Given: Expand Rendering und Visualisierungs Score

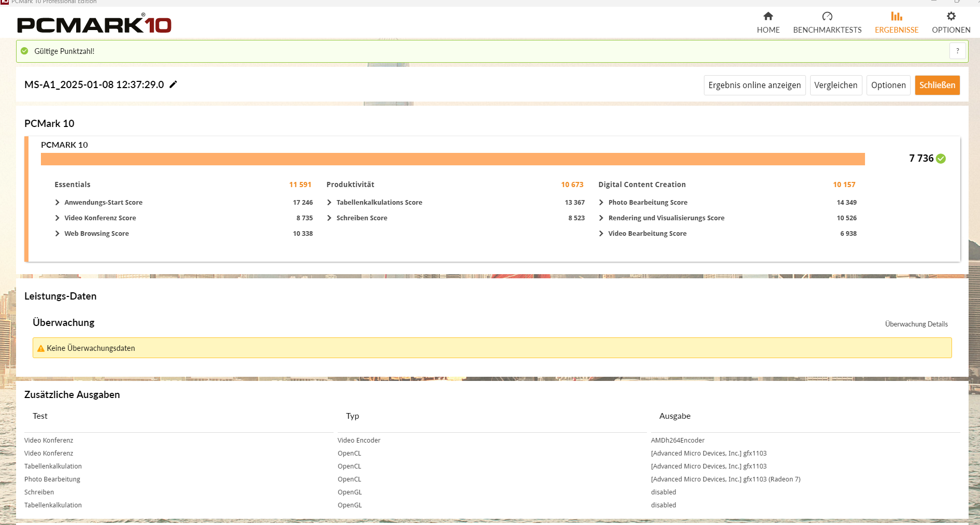Looking at the screenshot, I should click(x=601, y=218).
